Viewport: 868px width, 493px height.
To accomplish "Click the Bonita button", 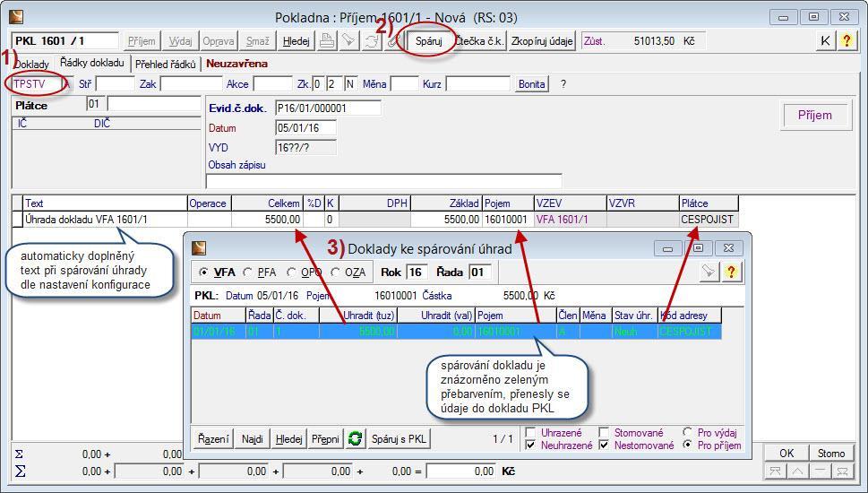I will click(x=531, y=84).
